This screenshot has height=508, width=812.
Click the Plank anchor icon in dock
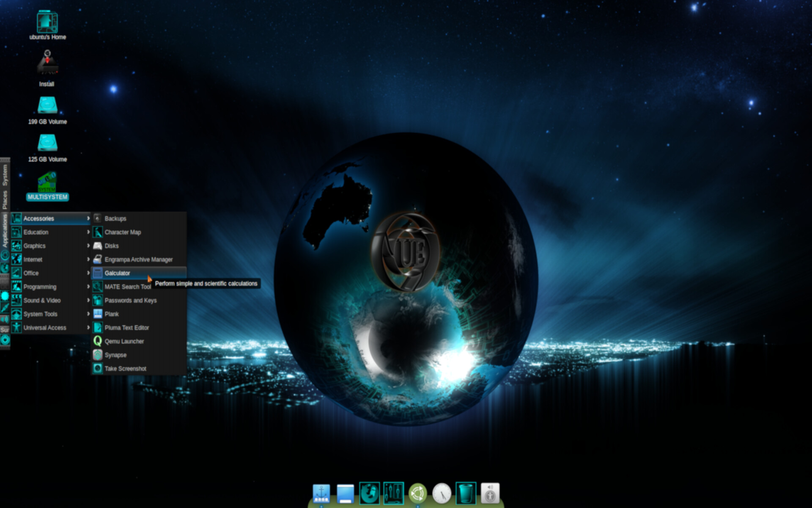pos(321,493)
